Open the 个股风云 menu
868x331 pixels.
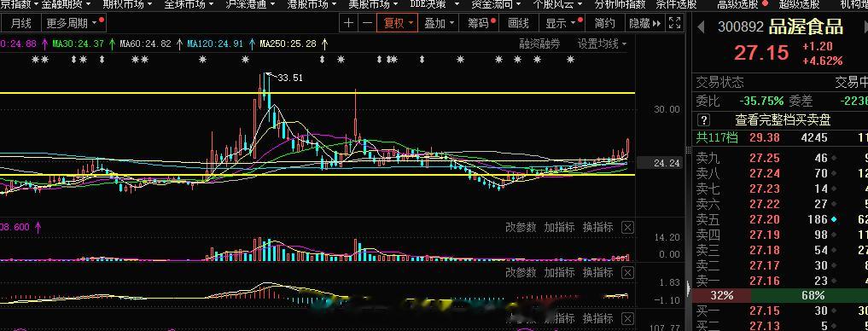coord(558,4)
